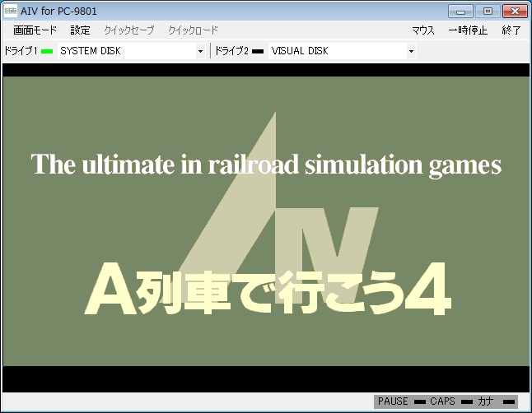Image resolution: width=532 pixels, height=413 pixels.
Task: Click the PAUSE indicator light in status bar
Action: pyautogui.click(x=419, y=401)
